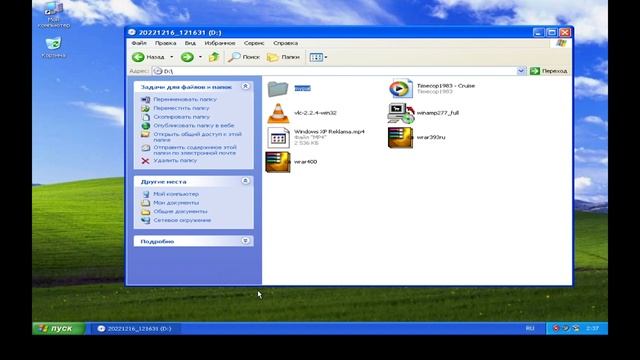The width and height of the screenshot is (640, 360).
Task: Click the winamp277_full file name
Action: pos(438,113)
